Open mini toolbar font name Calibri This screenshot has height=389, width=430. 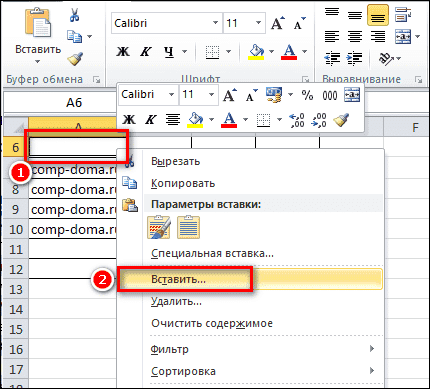(148, 94)
